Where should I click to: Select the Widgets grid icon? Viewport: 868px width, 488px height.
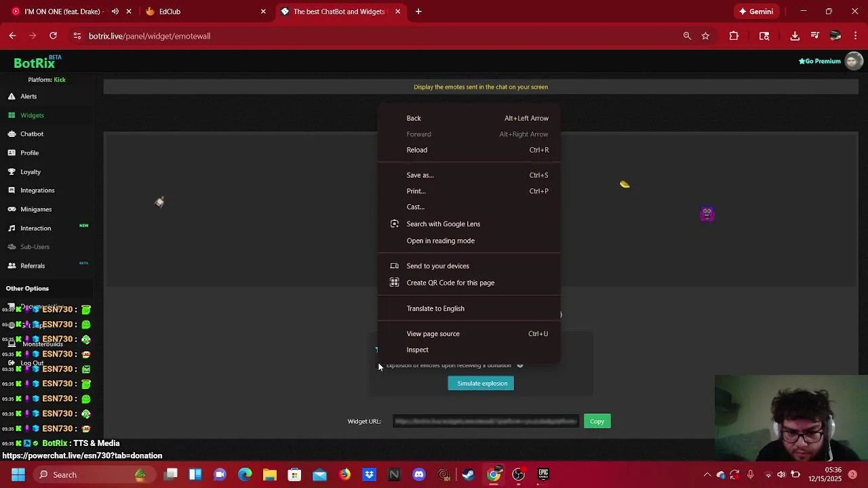12,115
